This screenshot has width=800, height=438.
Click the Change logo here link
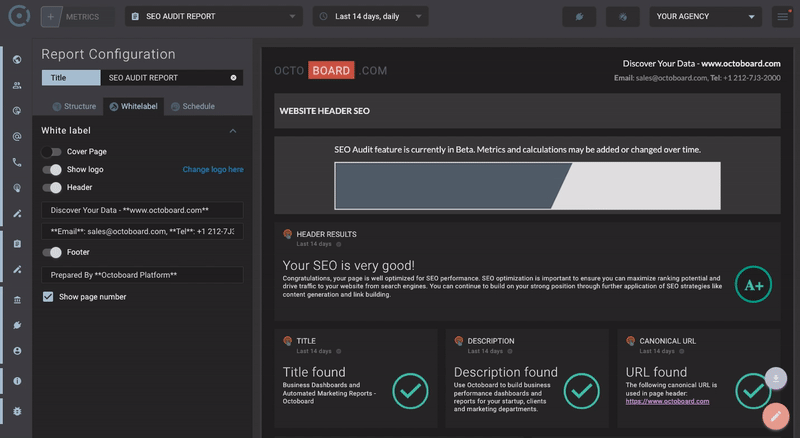[x=213, y=169]
